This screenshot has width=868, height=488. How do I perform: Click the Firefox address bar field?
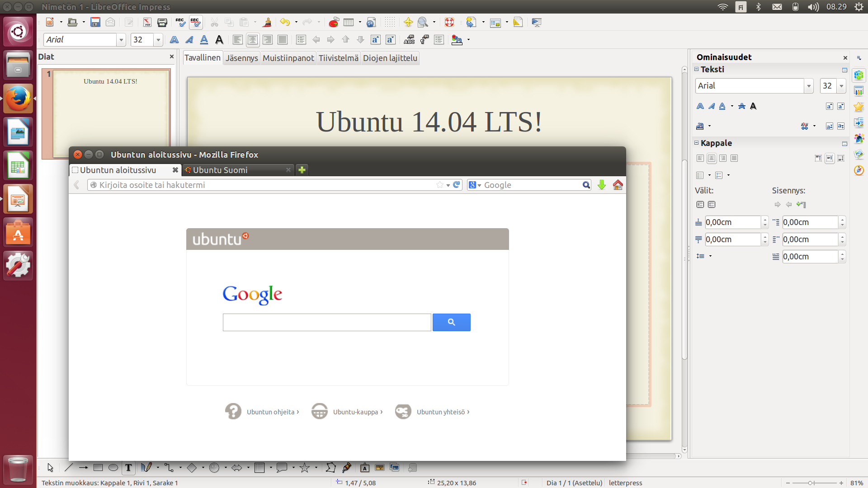pyautogui.click(x=262, y=185)
